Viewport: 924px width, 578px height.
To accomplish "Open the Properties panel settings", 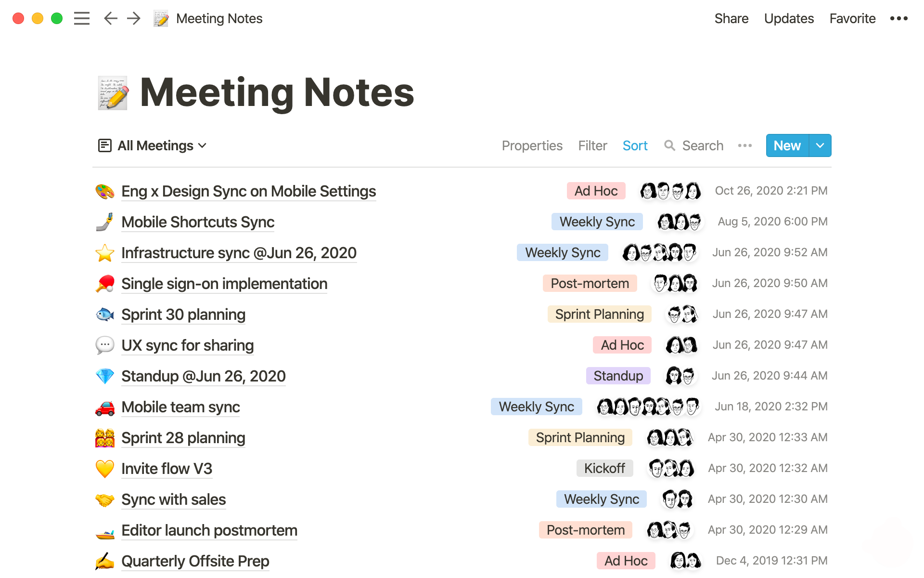I will [531, 145].
